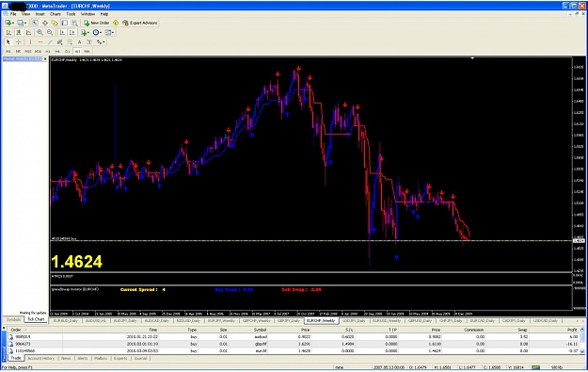Open the New Chart dropdown arrow

[13, 24]
